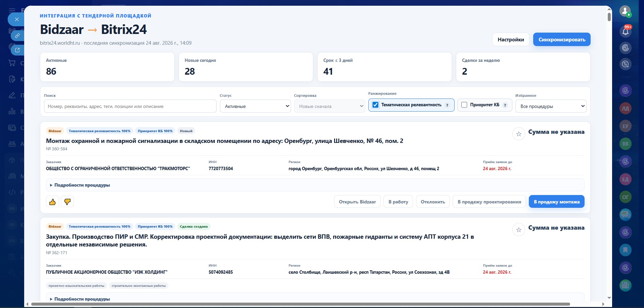Click the Синхронизировать button
Screen dimensions: 644x308
pos(562,40)
